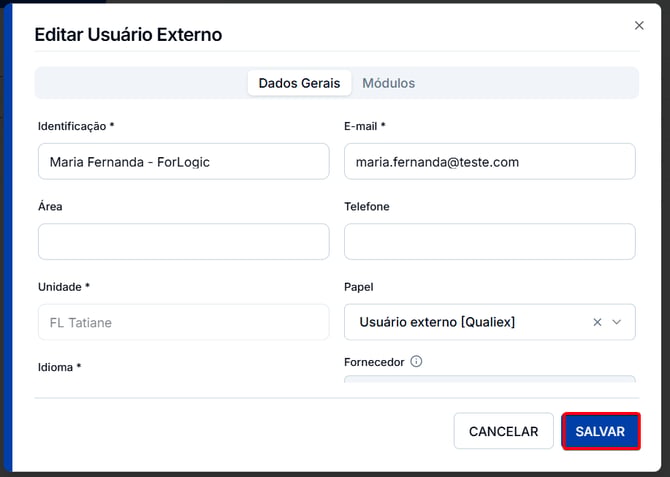Click the partially visible Fornecedor field
This screenshot has height=477, width=670.
pyautogui.click(x=489, y=379)
